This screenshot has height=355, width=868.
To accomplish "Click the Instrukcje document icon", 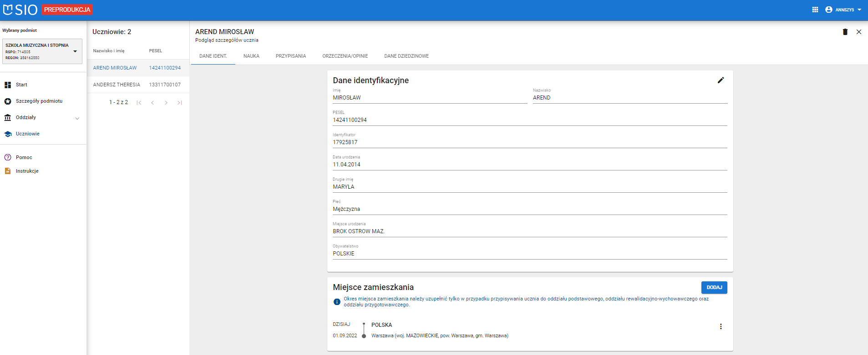I will [8, 171].
